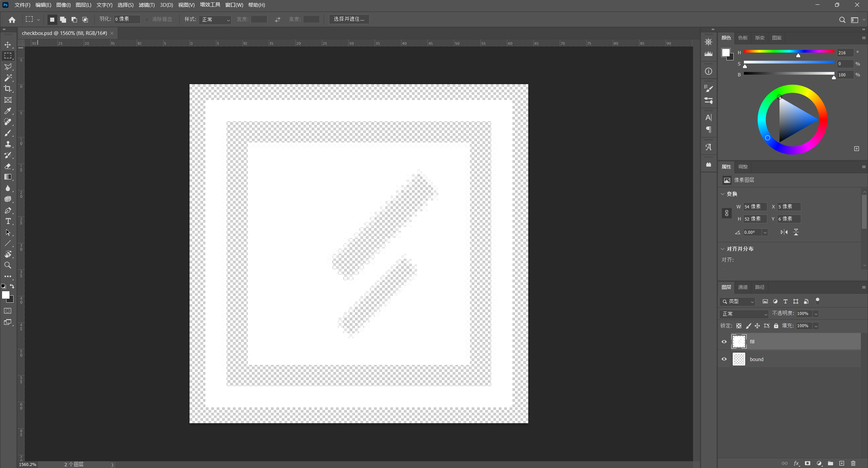Click the fill layer thumbnail
The image size is (868, 468).
[x=739, y=341]
